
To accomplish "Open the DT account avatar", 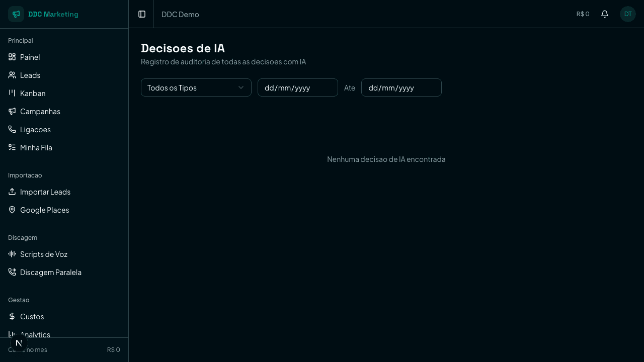I will pos(627,14).
